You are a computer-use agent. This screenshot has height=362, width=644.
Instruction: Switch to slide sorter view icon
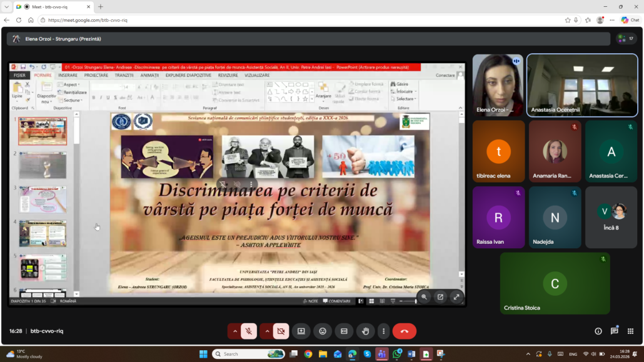371,301
